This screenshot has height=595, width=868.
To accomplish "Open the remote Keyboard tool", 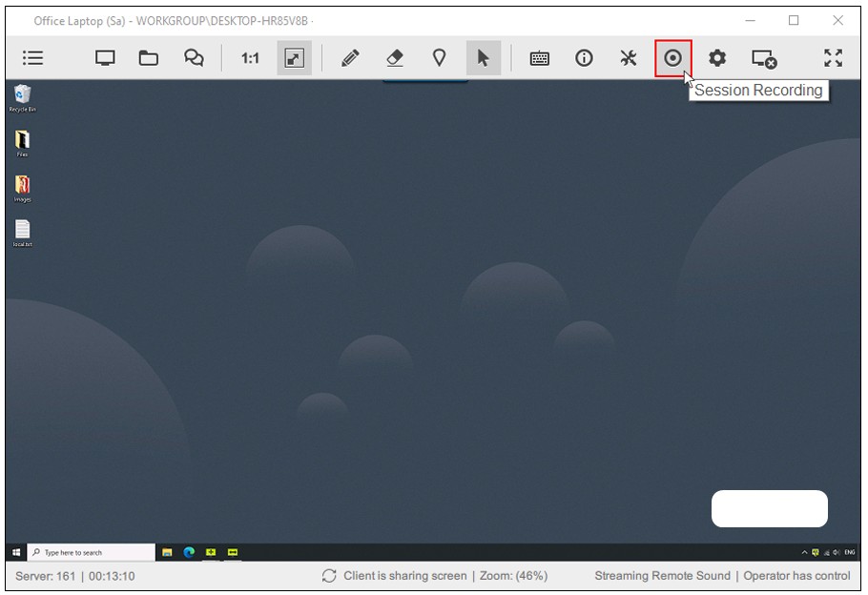I will click(539, 58).
